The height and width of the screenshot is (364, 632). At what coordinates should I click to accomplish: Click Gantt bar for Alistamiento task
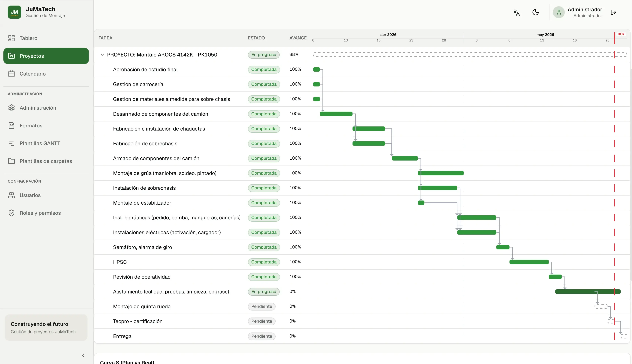[x=588, y=291]
